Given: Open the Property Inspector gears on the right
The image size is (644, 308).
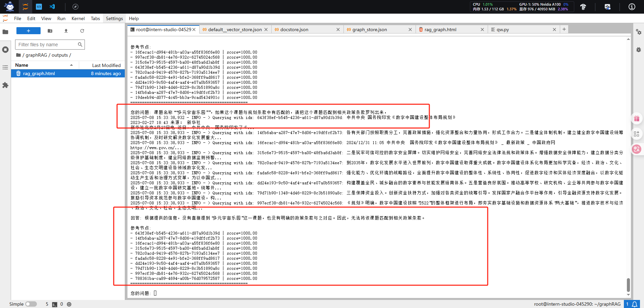Looking at the screenshot, I should coord(639,32).
